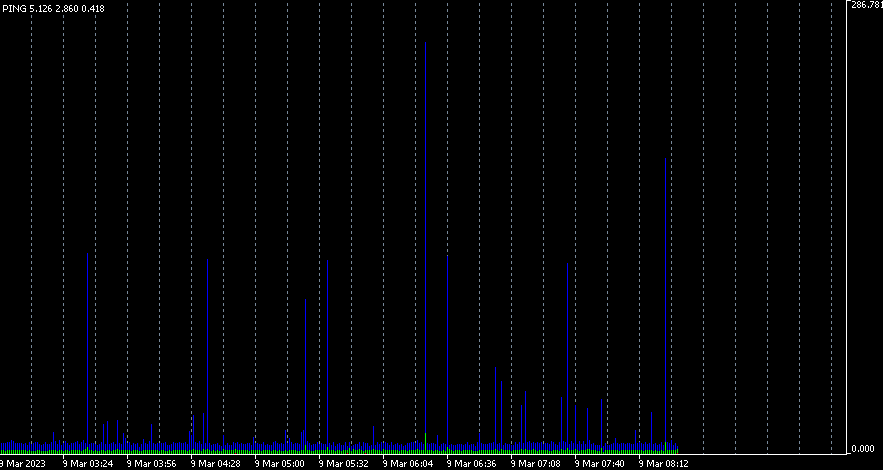The height and width of the screenshot is (470, 883).
Task: Click the 9 Mar 04:28 time label
Action: tap(216, 464)
